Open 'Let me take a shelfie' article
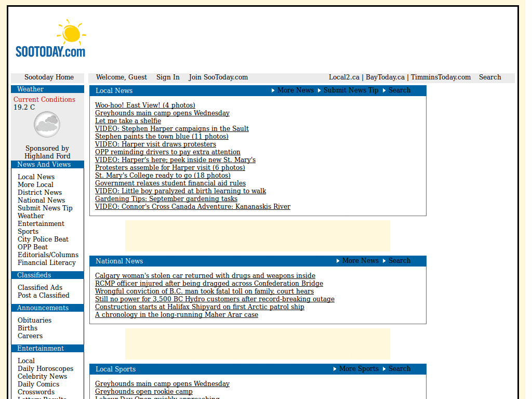The height and width of the screenshot is (399, 532). tap(128, 121)
